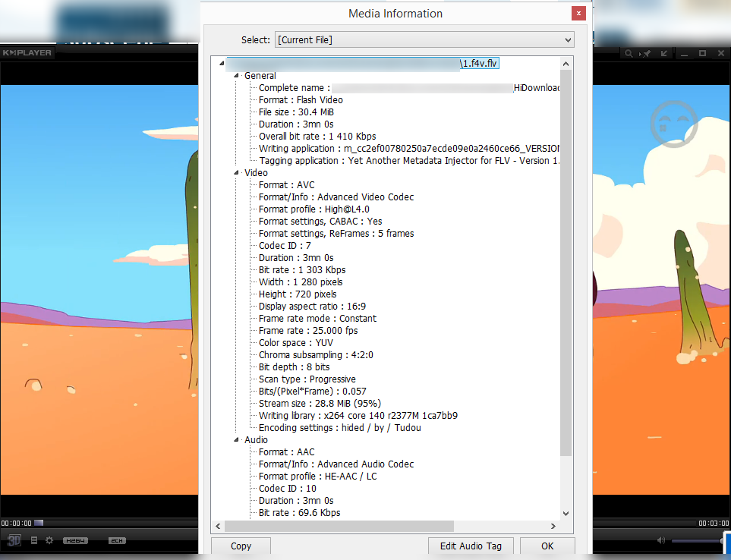Click the horizontal scrollbar left arrow
Screen dimensions: 731x560
(218, 526)
